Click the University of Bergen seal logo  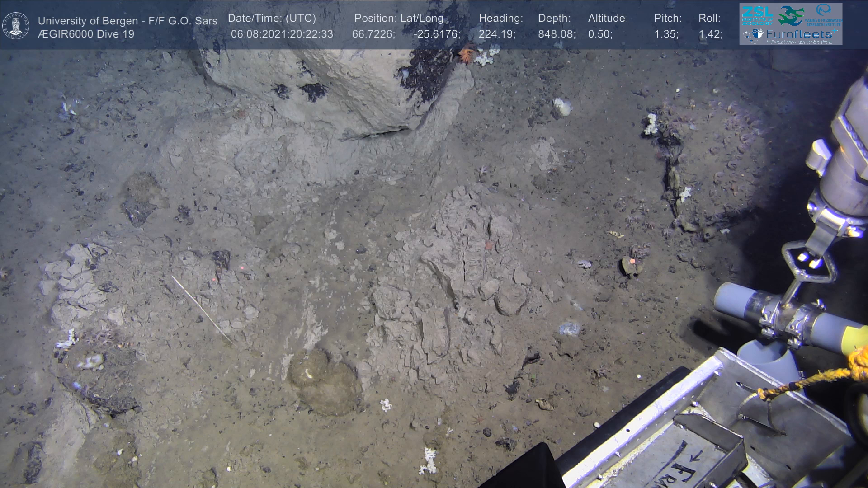(x=16, y=26)
